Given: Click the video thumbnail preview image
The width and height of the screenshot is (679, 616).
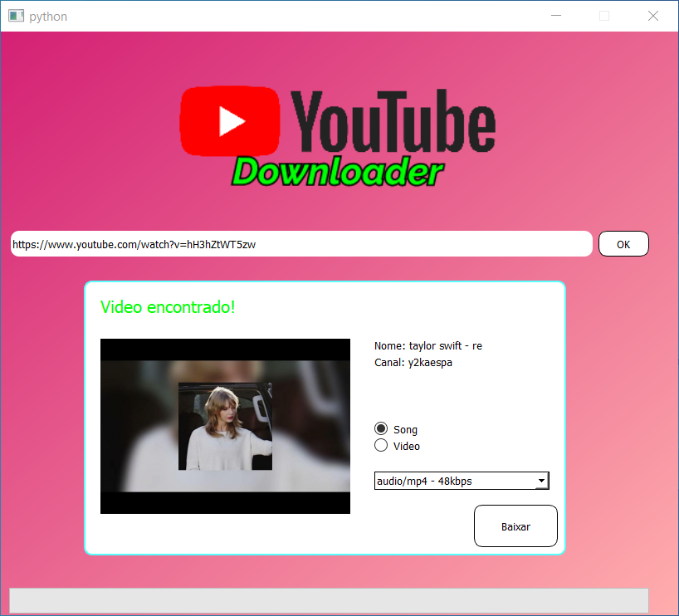Looking at the screenshot, I should point(225,425).
